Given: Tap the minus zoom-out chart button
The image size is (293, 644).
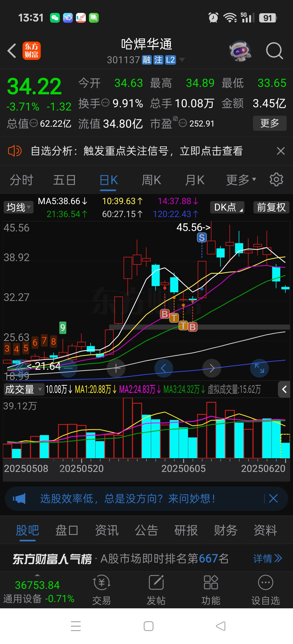Looking at the screenshot, I should [68, 368].
